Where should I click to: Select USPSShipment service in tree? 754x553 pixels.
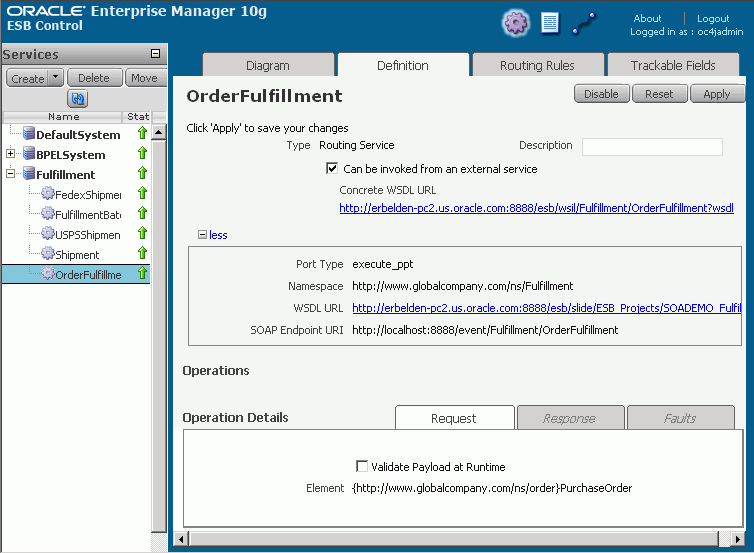[88, 235]
